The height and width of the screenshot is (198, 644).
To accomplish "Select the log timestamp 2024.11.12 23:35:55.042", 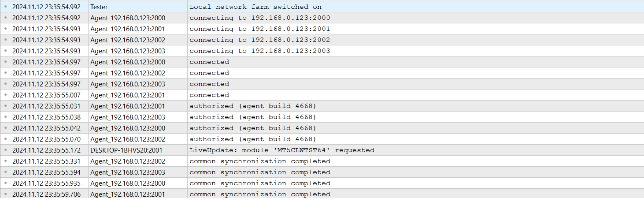I will point(46,128).
